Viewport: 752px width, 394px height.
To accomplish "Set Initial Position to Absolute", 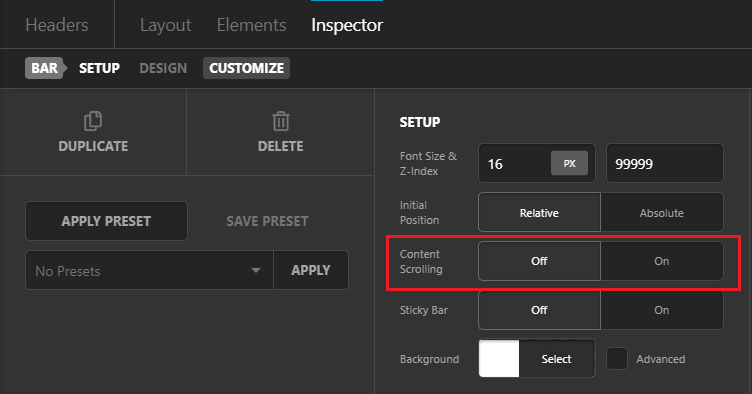I will (662, 212).
